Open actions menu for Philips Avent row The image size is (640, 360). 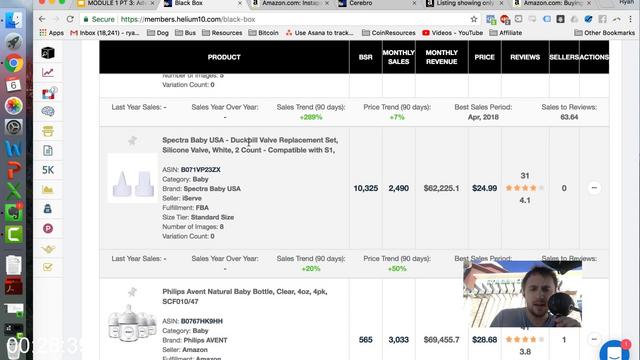pyautogui.click(x=594, y=339)
